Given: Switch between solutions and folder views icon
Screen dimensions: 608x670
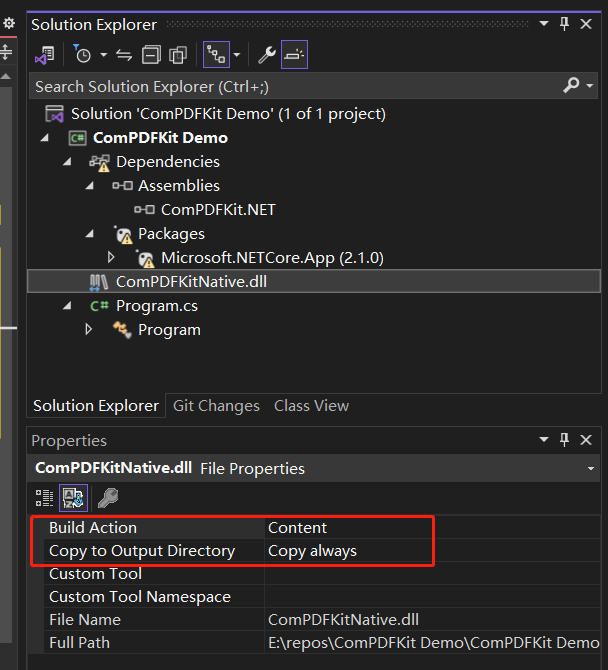Looking at the screenshot, I should point(44,55).
